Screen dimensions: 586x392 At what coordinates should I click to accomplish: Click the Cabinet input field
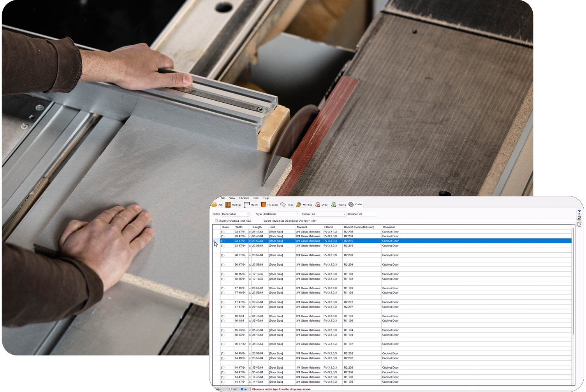click(x=367, y=214)
